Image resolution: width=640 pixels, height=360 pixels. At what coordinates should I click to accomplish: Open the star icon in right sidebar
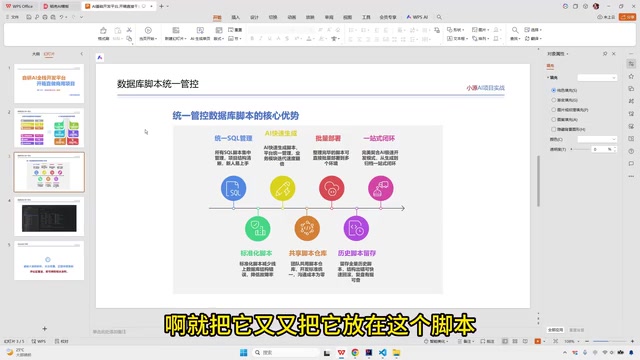pos(631,76)
